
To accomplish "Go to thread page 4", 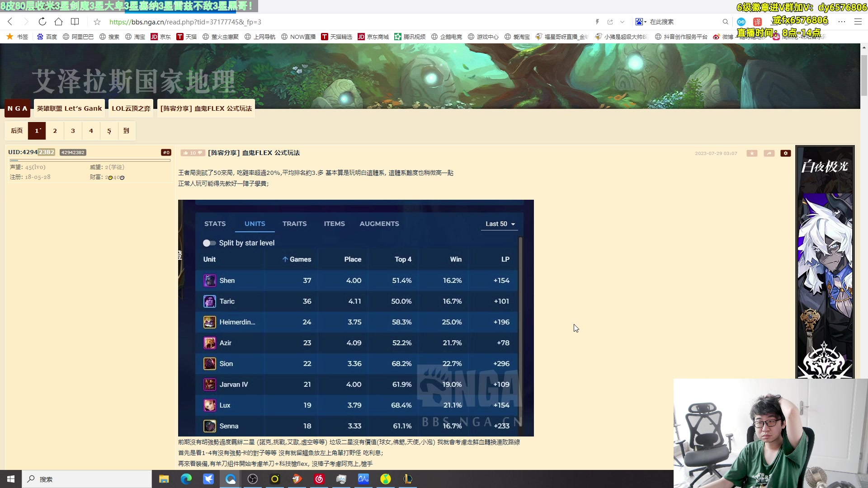I will 91,131.
